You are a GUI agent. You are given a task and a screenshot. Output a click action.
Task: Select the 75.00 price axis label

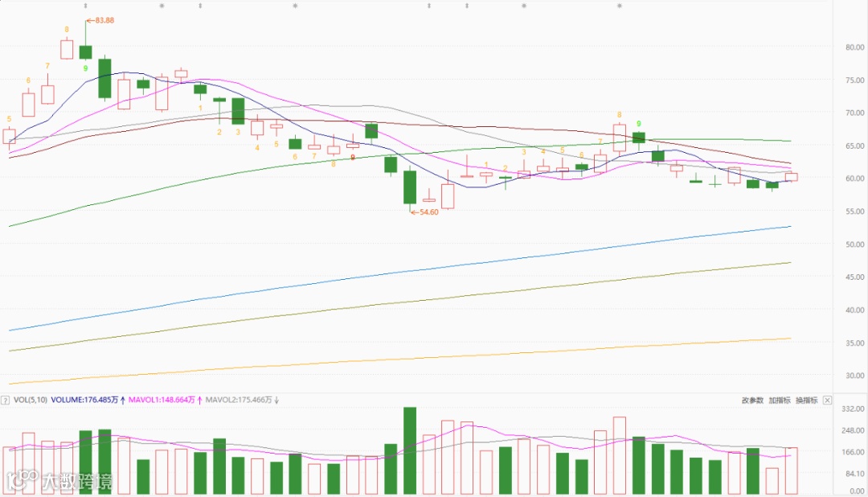coord(854,80)
